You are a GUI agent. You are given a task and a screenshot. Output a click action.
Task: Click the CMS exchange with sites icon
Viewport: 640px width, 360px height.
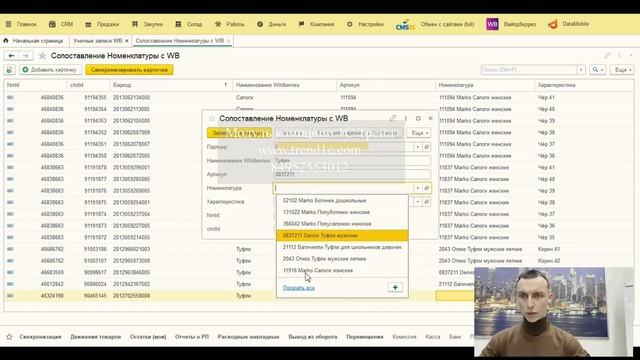(x=405, y=25)
